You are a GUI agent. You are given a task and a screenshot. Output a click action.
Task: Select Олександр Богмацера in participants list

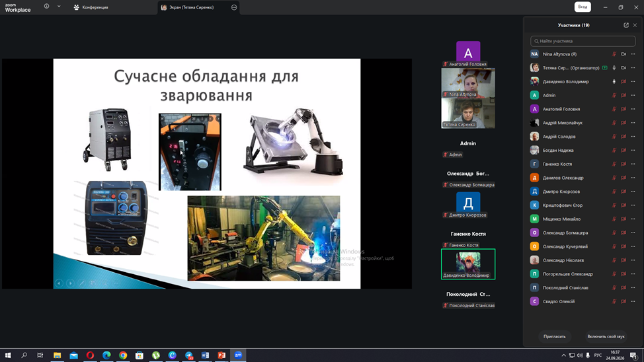(583, 233)
